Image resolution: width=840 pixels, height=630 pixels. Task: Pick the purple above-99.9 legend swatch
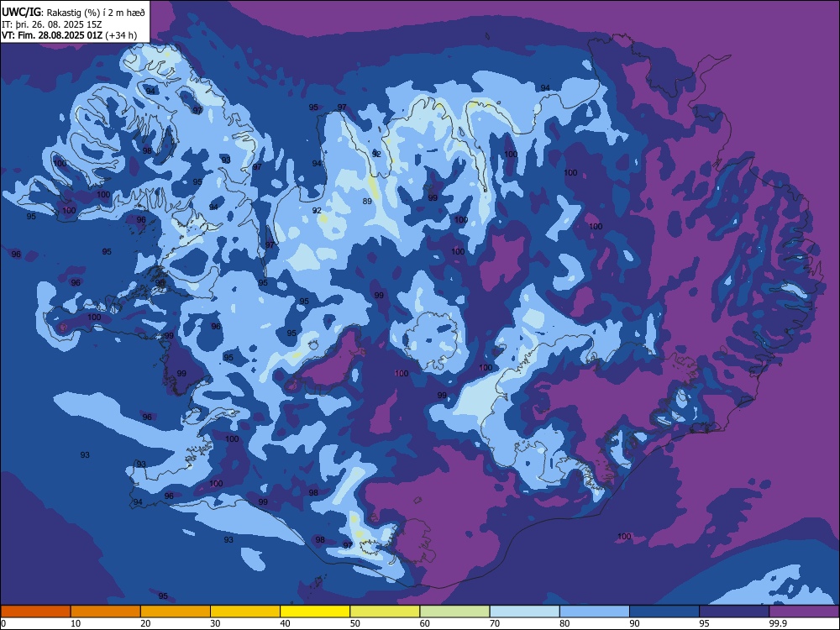[x=804, y=612]
